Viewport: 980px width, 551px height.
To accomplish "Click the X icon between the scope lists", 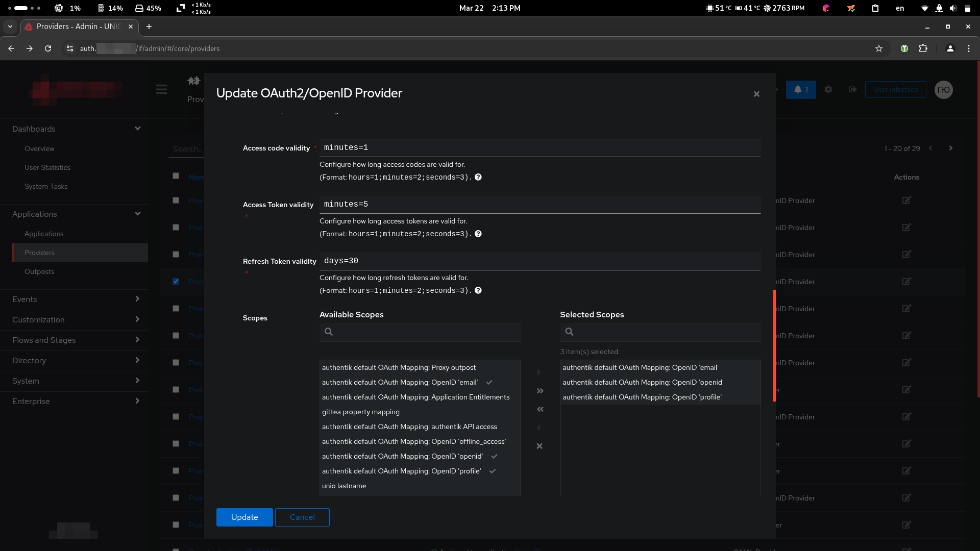I will (540, 446).
